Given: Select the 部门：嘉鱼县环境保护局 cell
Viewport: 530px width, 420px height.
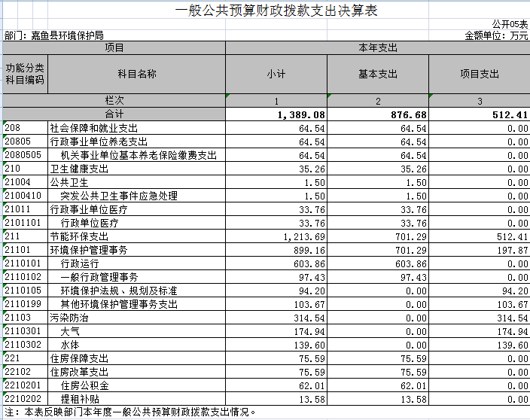Looking at the screenshot, I should 54,35.
